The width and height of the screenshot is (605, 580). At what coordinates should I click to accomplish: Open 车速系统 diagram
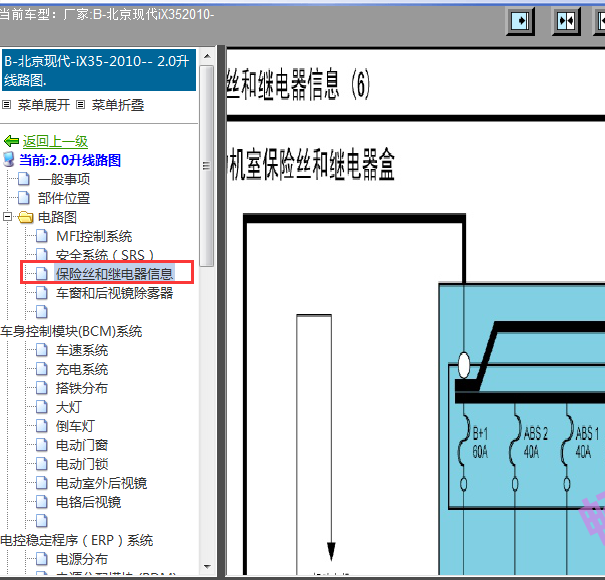(82, 350)
